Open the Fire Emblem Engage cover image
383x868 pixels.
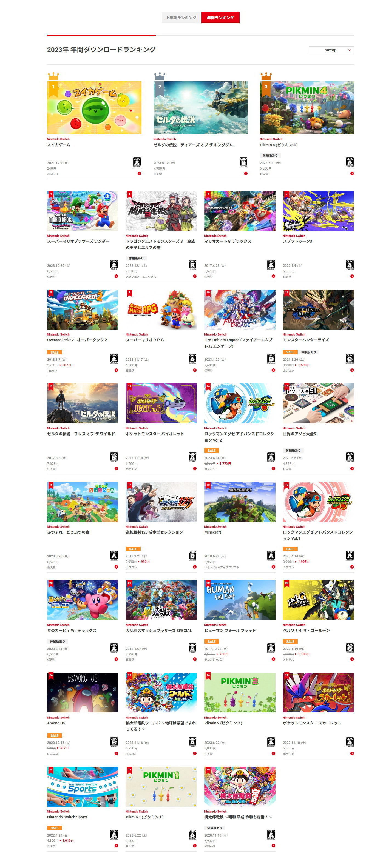(x=240, y=309)
